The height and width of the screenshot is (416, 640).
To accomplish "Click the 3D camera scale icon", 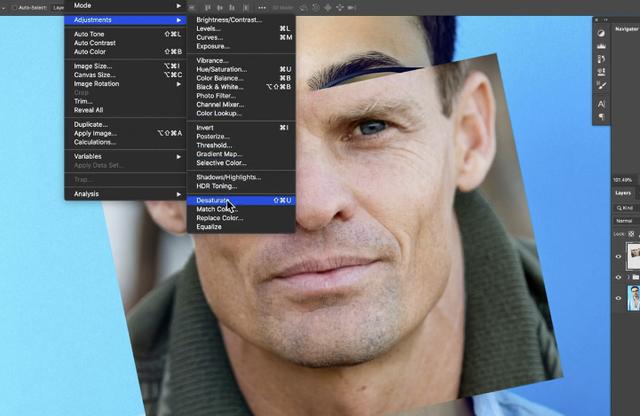I will (352, 8).
